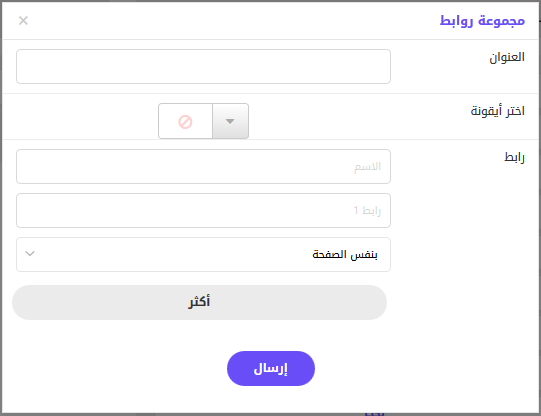Click the chevron in بنفس الصفحة selector
541x416 pixels.
coord(30,254)
